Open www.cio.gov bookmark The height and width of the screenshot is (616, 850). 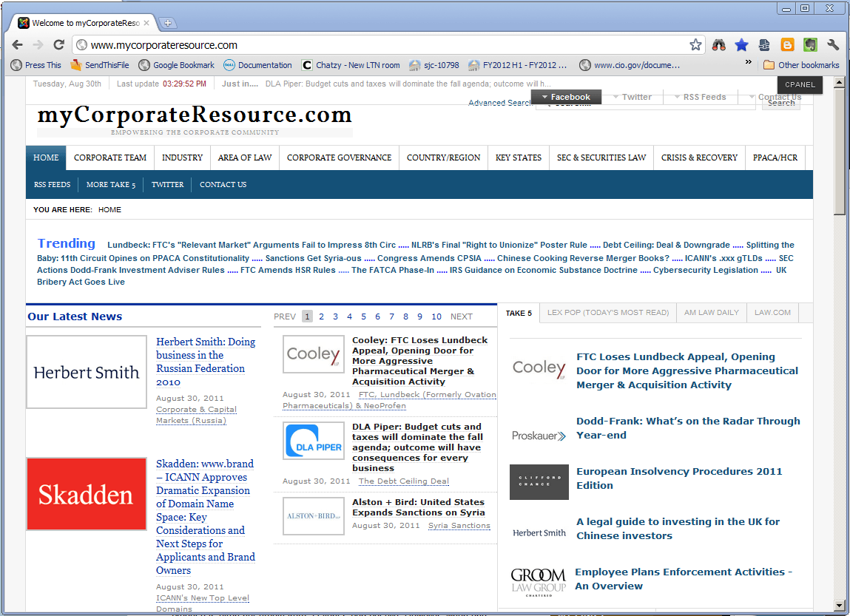[x=630, y=65]
